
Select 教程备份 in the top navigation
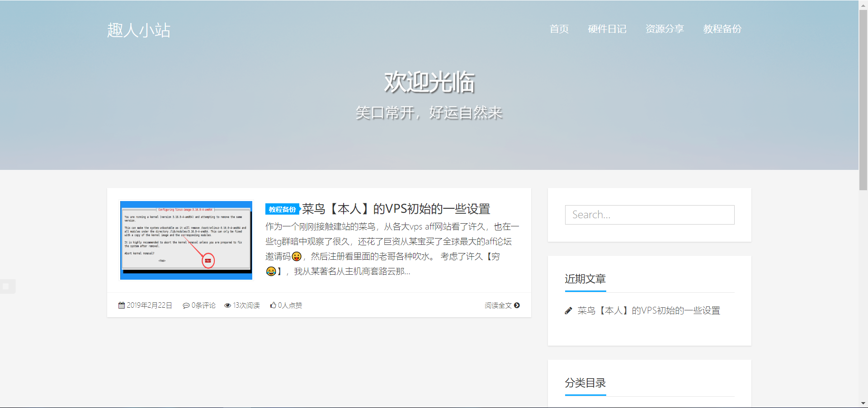coord(722,29)
